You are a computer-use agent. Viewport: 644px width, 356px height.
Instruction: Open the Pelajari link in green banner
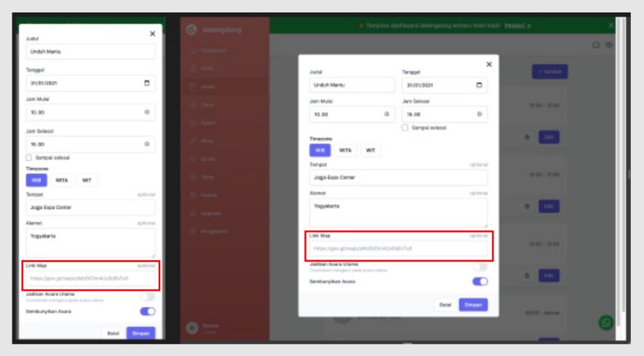[518, 26]
